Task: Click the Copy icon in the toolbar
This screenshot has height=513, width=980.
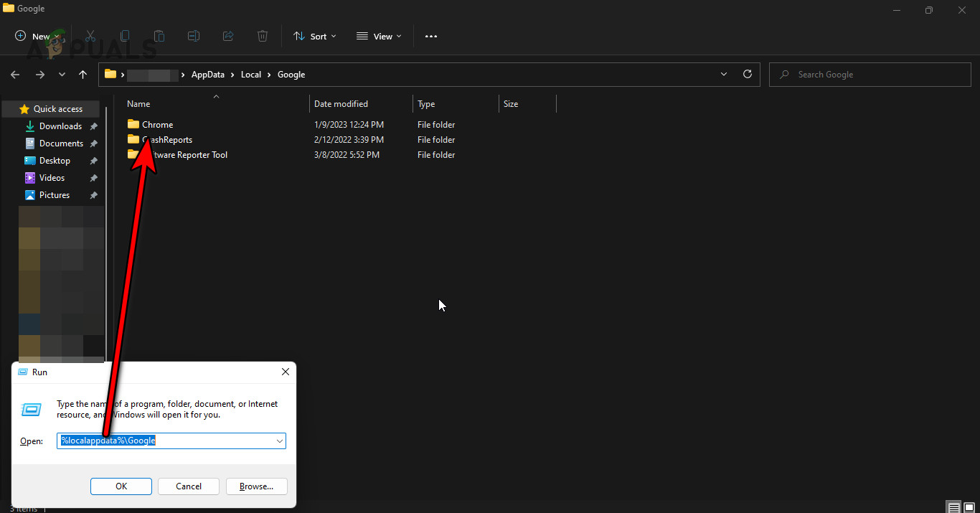Action: [124, 36]
